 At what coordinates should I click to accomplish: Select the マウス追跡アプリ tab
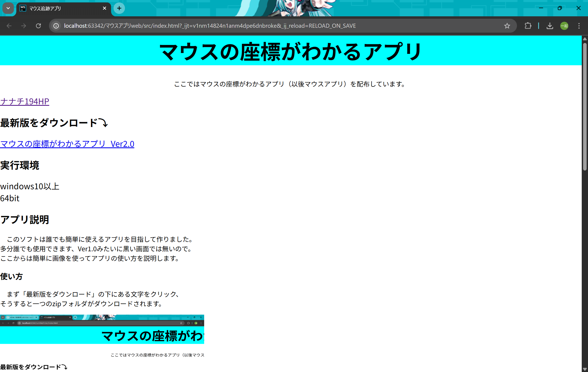click(x=60, y=8)
